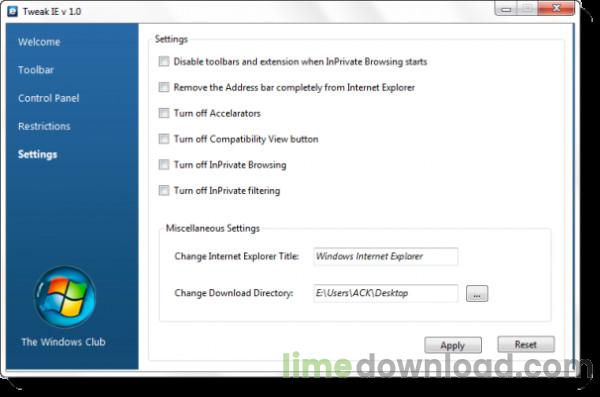Check Remove the Address bar completely option
This screenshot has height=397, width=600.
pos(164,87)
